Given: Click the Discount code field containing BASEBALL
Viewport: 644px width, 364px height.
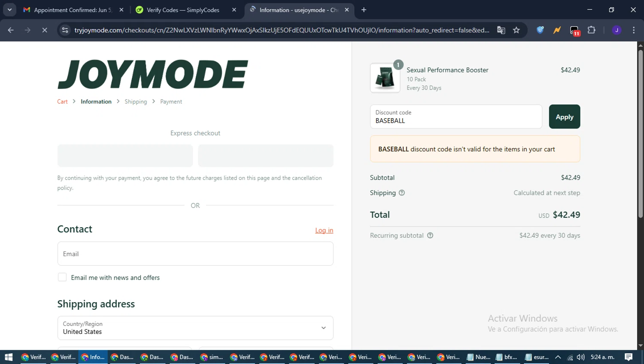Looking at the screenshot, I should (456, 116).
